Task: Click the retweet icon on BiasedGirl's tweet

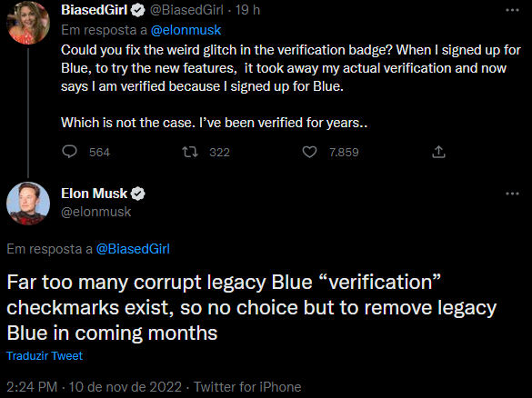Action: click(190, 152)
